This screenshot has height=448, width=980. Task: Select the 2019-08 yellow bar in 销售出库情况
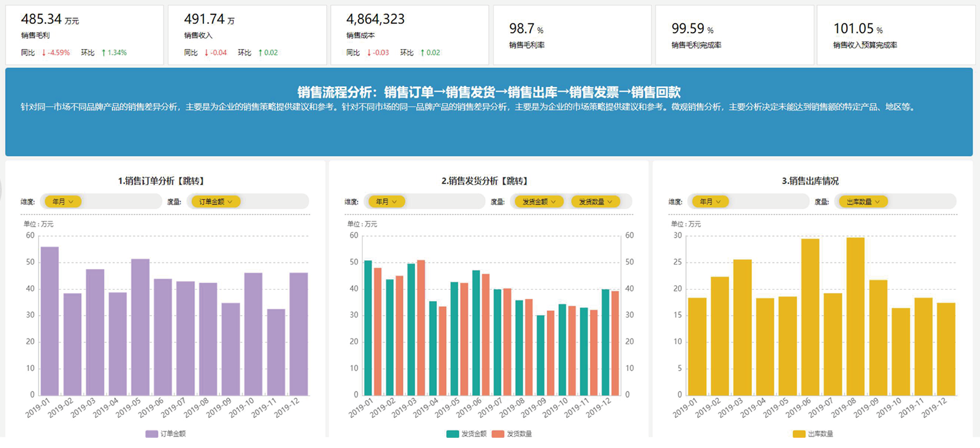click(x=855, y=316)
